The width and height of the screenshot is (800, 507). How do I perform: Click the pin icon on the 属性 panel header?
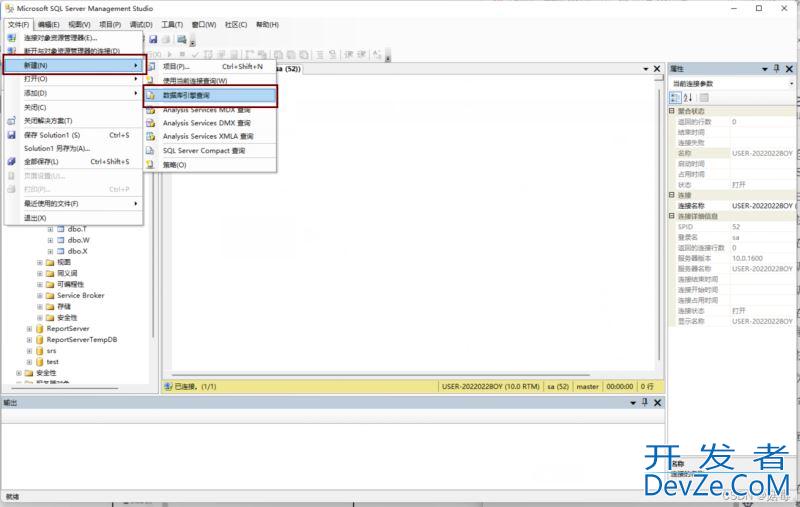pyautogui.click(x=777, y=68)
